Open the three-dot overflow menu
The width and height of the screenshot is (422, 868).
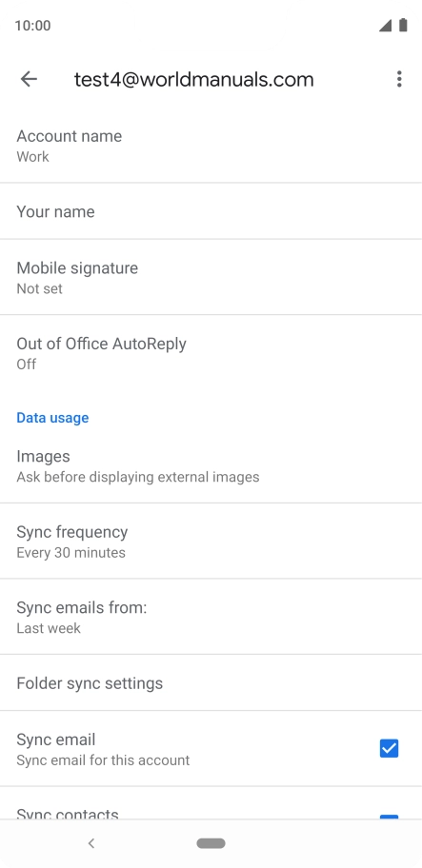pos(399,79)
